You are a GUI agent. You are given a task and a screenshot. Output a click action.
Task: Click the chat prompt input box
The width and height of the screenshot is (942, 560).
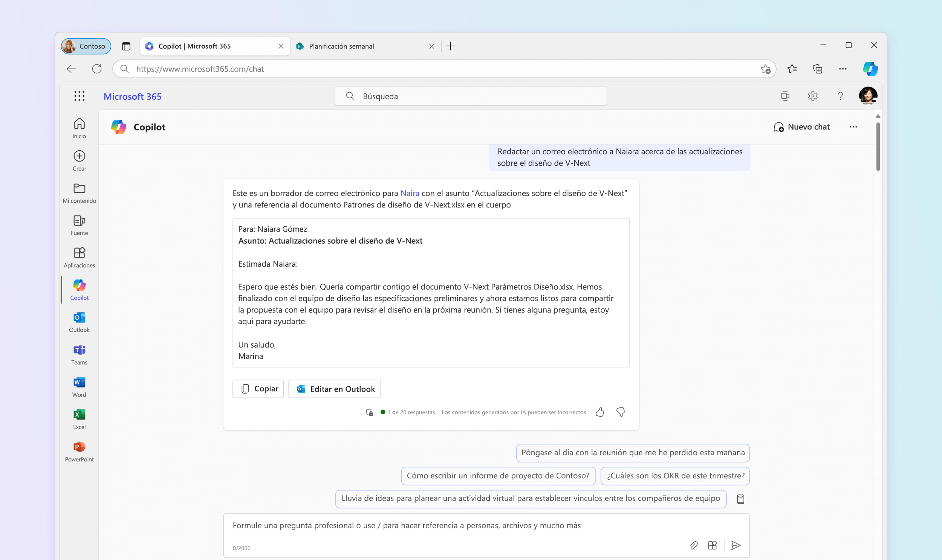[486, 535]
